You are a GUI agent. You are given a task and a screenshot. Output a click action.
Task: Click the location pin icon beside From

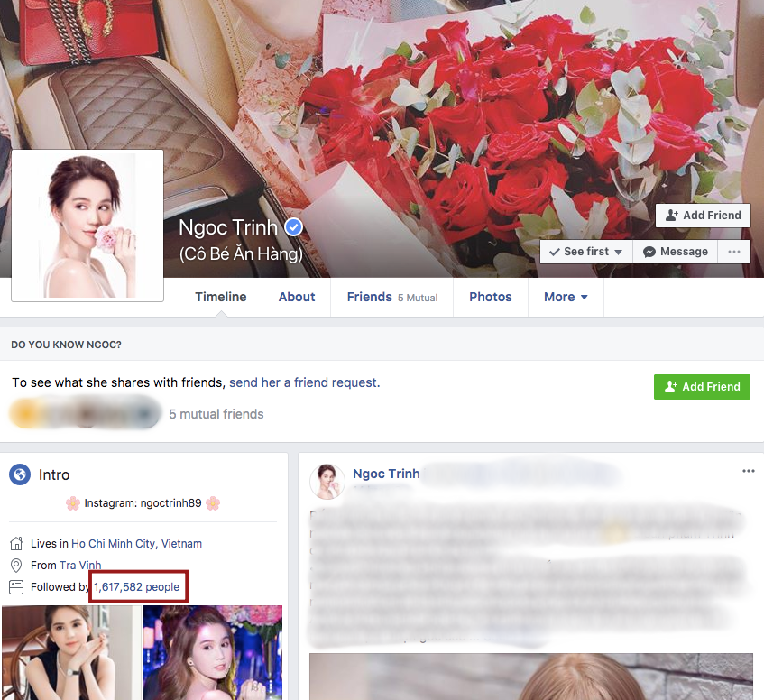(x=16, y=566)
